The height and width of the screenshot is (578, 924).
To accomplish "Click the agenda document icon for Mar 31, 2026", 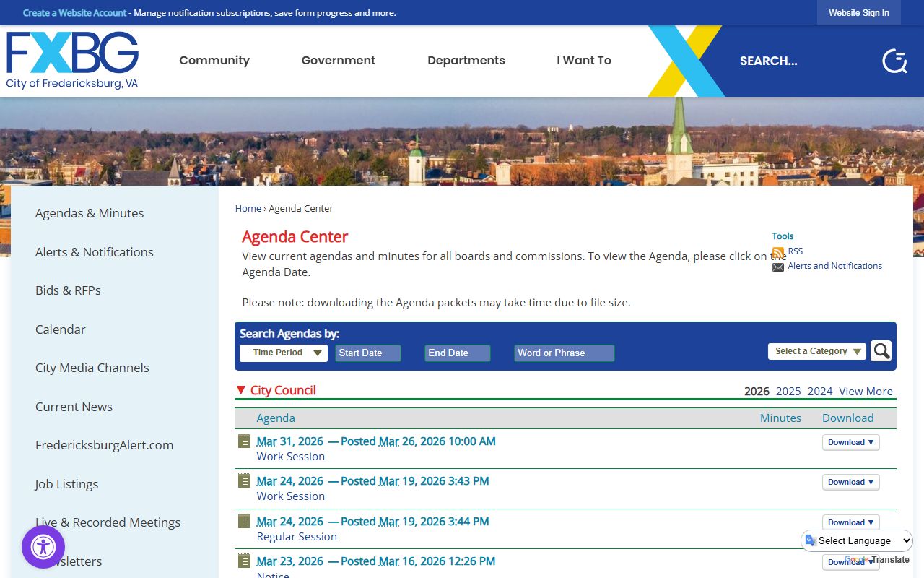I will click(x=245, y=441).
